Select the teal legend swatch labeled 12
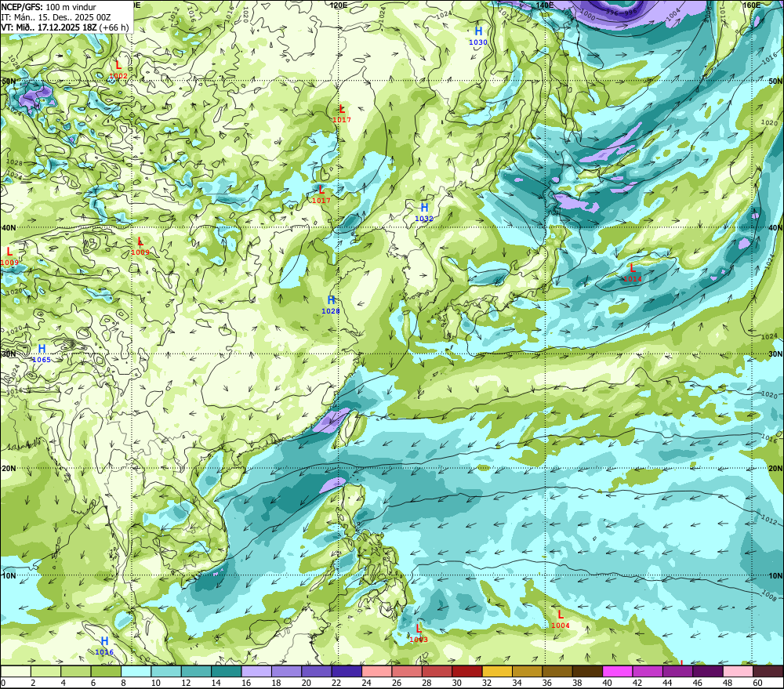784x689 pixels. pyautogui.click(x=197, y=671)
